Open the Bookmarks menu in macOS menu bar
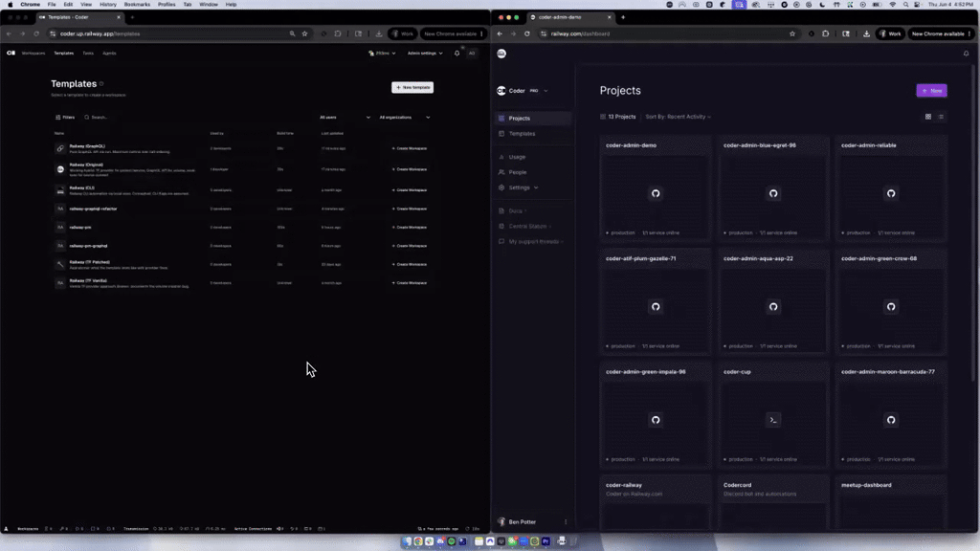 click(x=137, y=5)
